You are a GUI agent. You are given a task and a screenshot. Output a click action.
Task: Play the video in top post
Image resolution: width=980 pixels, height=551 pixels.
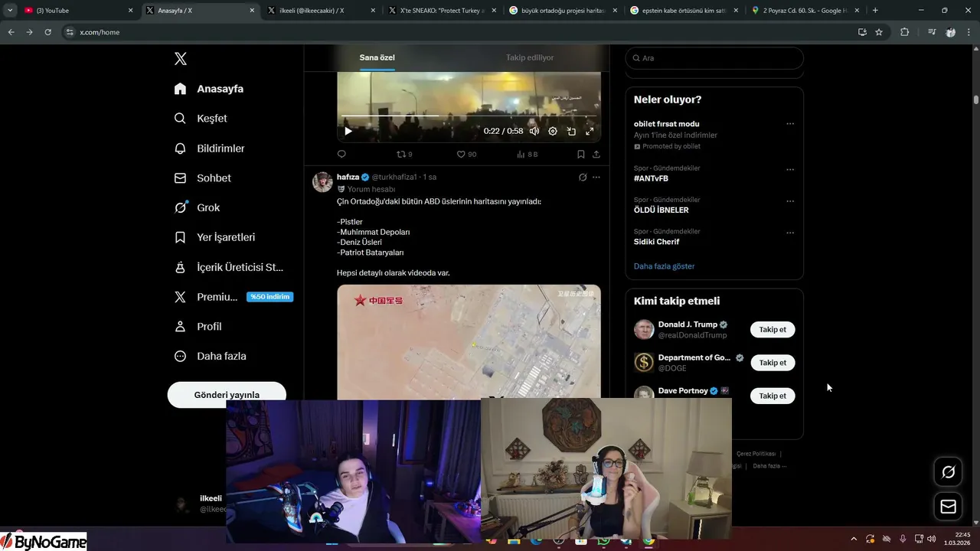[x=348, y=131]
